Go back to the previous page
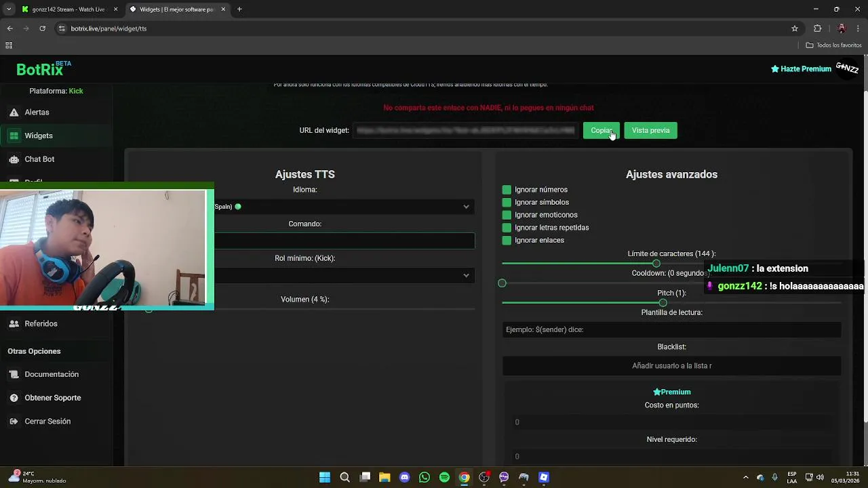Image resolution: width=868 pixels, height=488 pixels. (x=9, y=28)
